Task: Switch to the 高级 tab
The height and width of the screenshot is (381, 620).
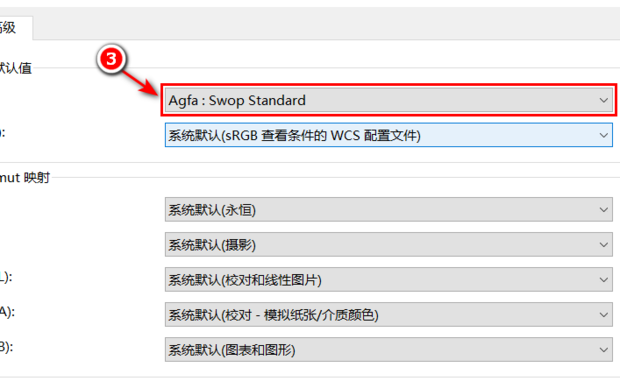Action: pyautogui.click(x=14, y=28)
